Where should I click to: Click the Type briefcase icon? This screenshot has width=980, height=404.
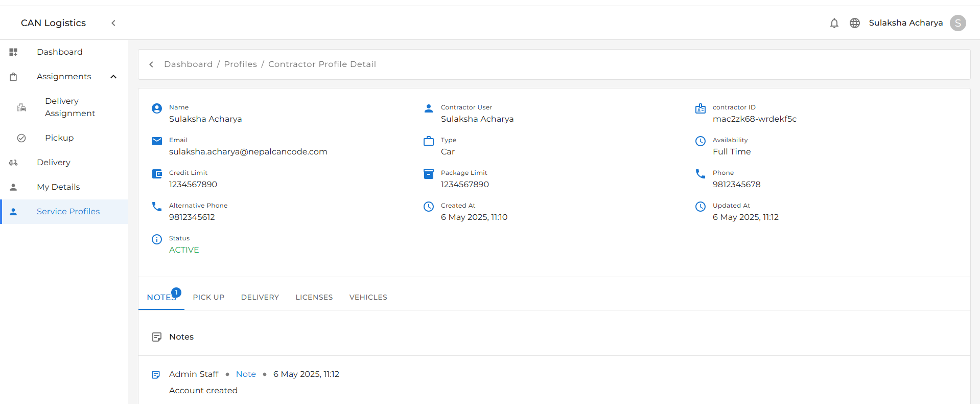click(x=429, y=141)
